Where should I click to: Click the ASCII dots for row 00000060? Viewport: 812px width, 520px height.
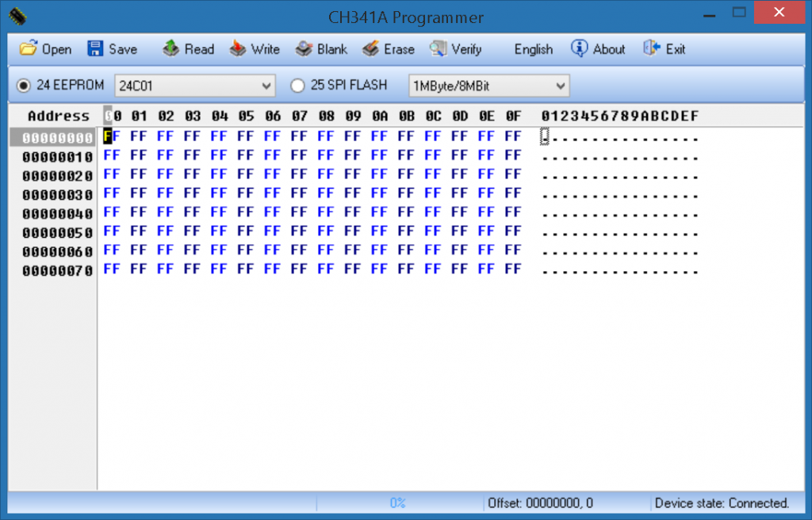(x=620, y=253)
